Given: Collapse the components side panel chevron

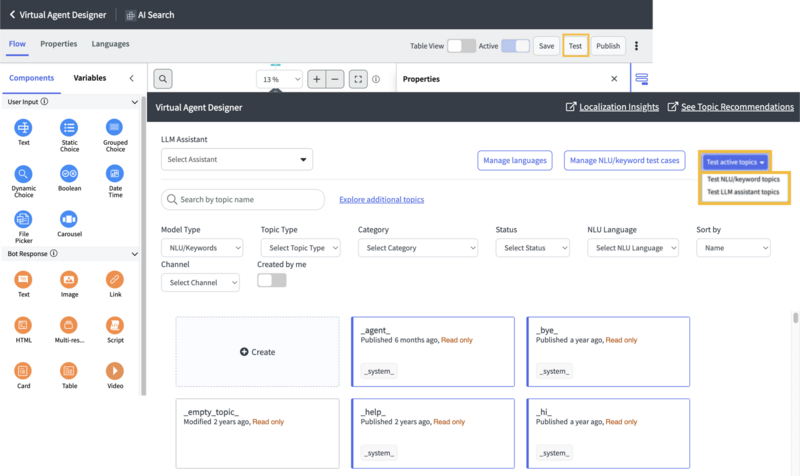Looking at the screenshot, I should click(x=132, y=78).
